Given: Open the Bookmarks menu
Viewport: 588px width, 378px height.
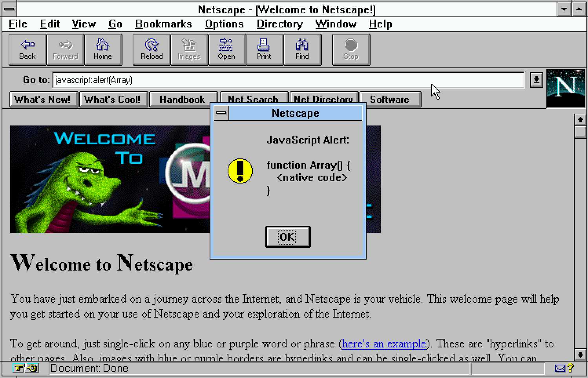Looking at the screenshot, I should coord(163,24).
